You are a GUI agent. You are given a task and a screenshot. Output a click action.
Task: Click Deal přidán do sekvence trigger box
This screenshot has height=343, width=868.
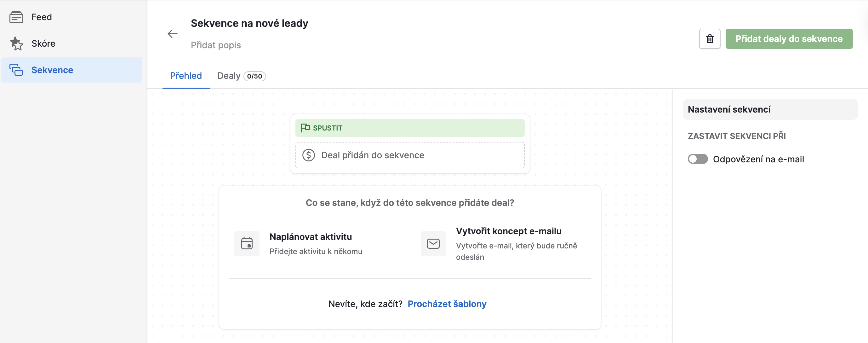[409, 155]
